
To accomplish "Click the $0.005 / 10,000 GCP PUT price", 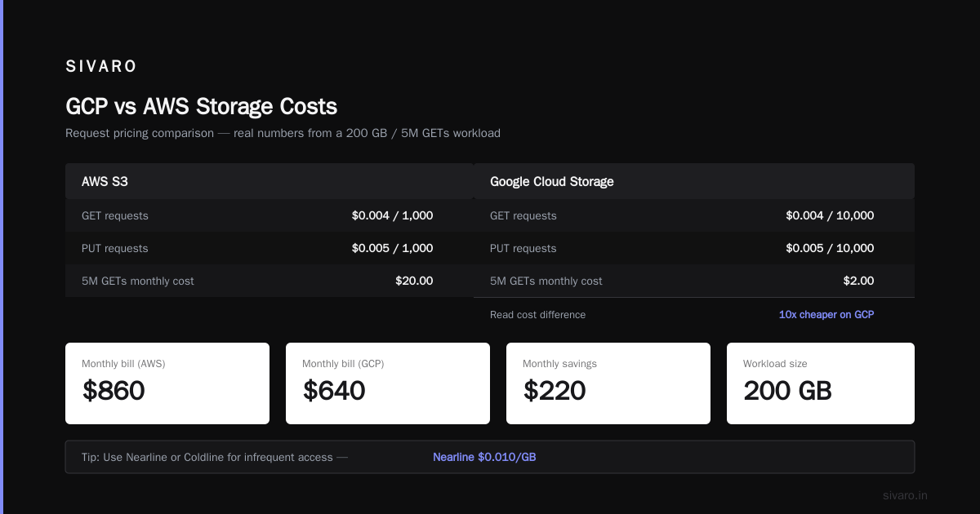I will coord(830,249).
